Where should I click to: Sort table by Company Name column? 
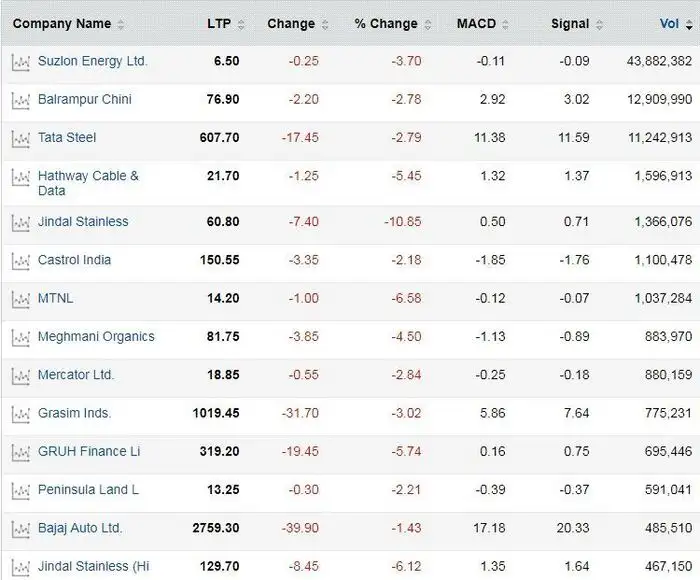click(62, 24)
